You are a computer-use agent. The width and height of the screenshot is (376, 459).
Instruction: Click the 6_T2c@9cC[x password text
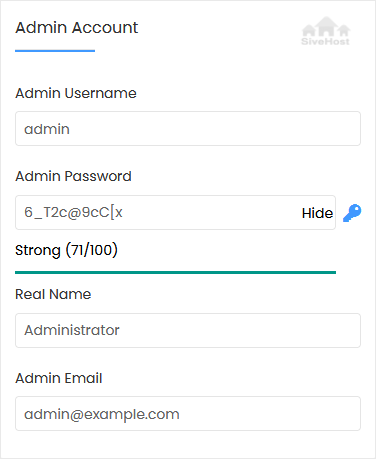click(x=73, y=212)
